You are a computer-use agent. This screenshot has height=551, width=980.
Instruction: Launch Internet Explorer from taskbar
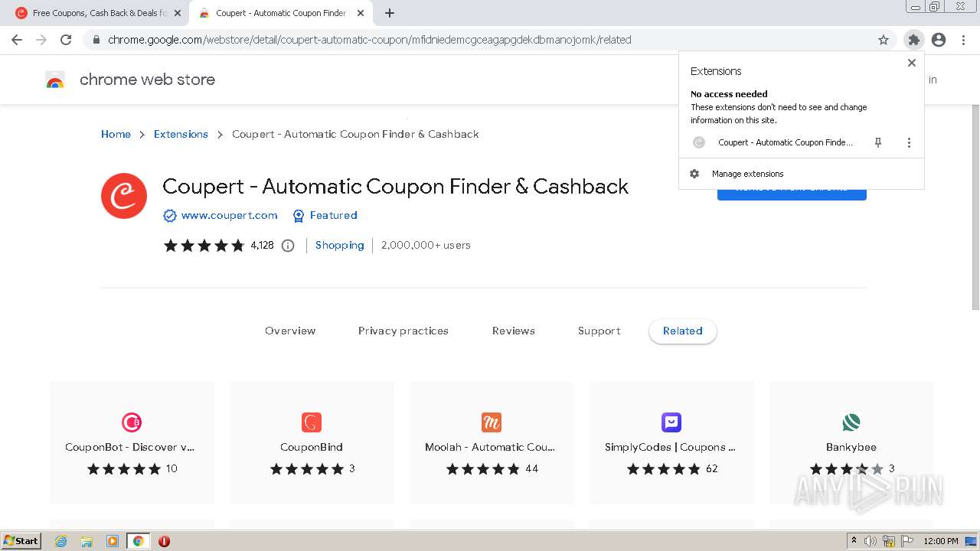pos(60,541)
